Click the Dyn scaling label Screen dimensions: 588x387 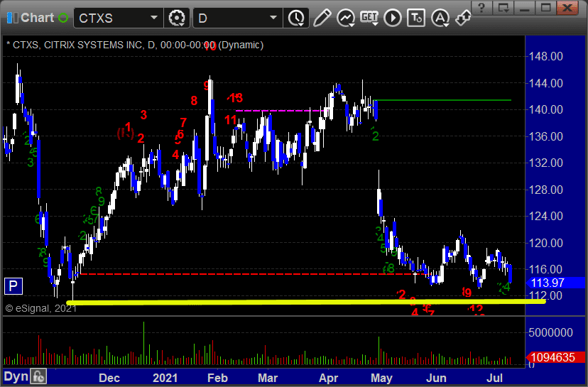click(16, 376)
